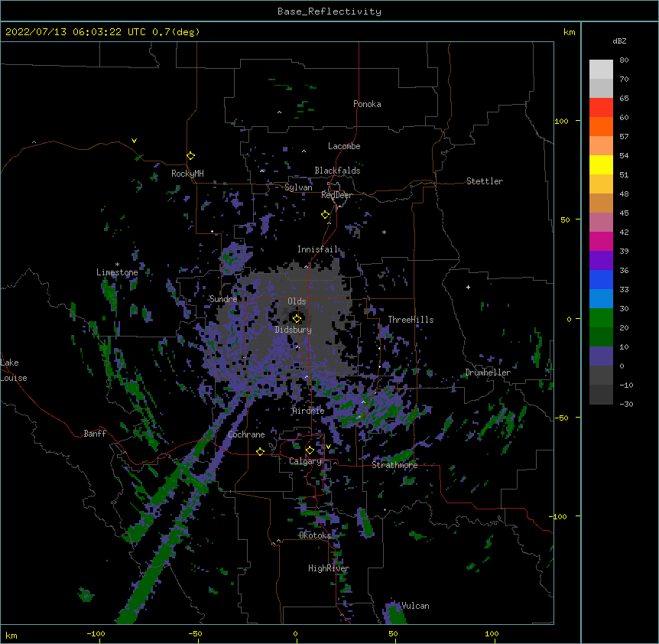Click the Sundre town label

[x=223, y=299]
